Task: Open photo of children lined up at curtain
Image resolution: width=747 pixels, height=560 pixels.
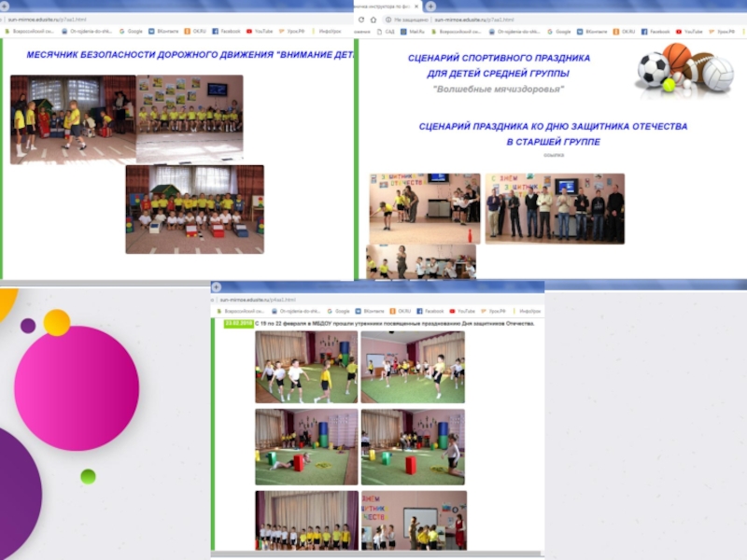Action: 307,521
